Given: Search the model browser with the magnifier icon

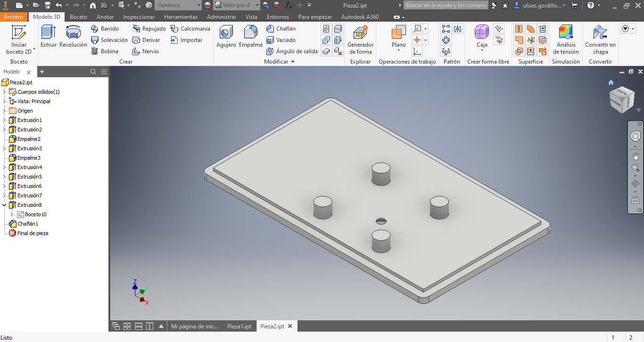Looking at the screenshot, I should 93,72.
